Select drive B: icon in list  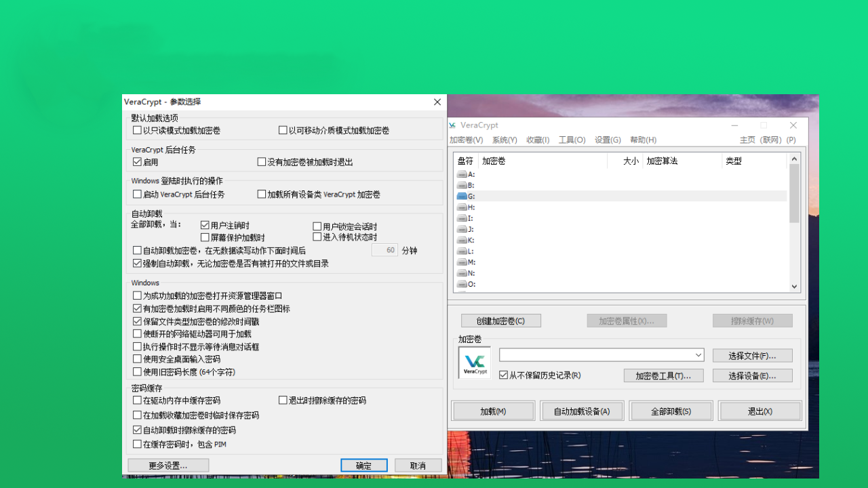462,185
